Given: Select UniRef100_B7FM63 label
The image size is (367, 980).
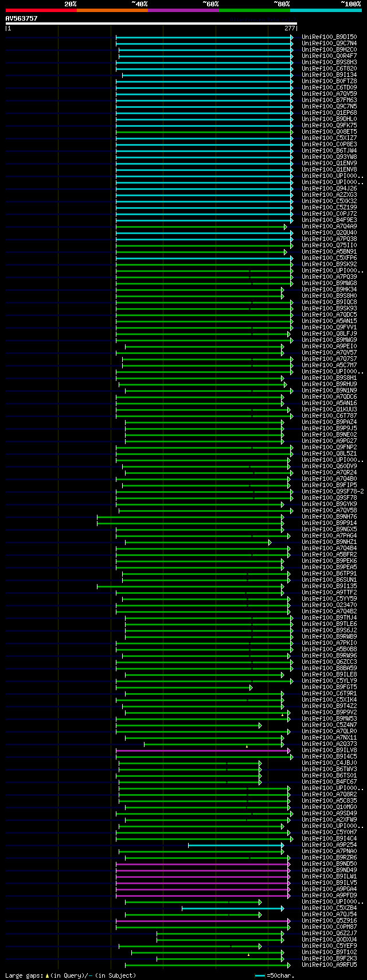Looking at the screenshot, I should (329, 100).
